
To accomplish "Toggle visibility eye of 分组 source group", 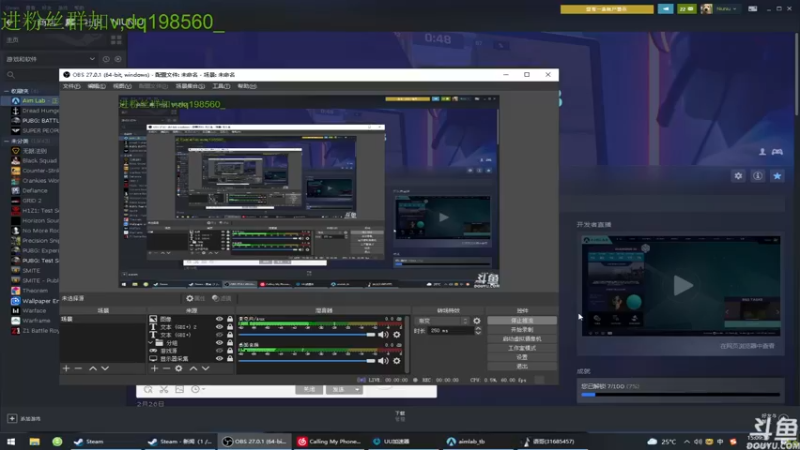I will [x=219, y=343].
